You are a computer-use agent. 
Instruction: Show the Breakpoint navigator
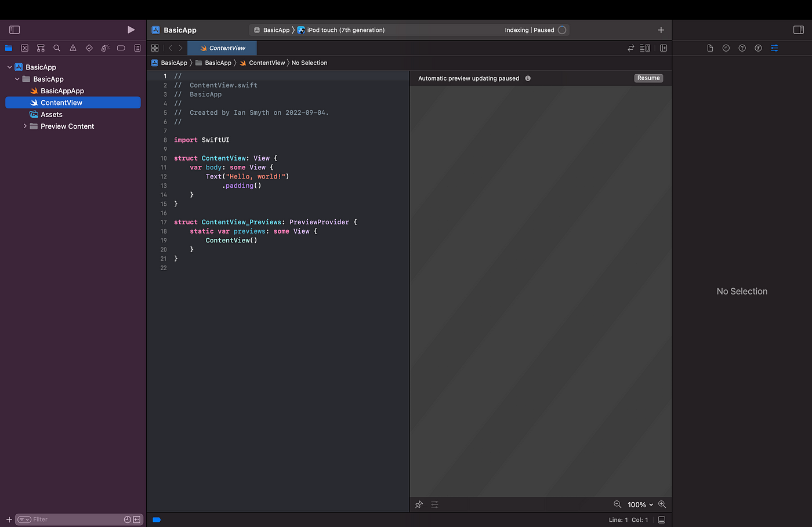pyautogui.click(x=121, y=48)
